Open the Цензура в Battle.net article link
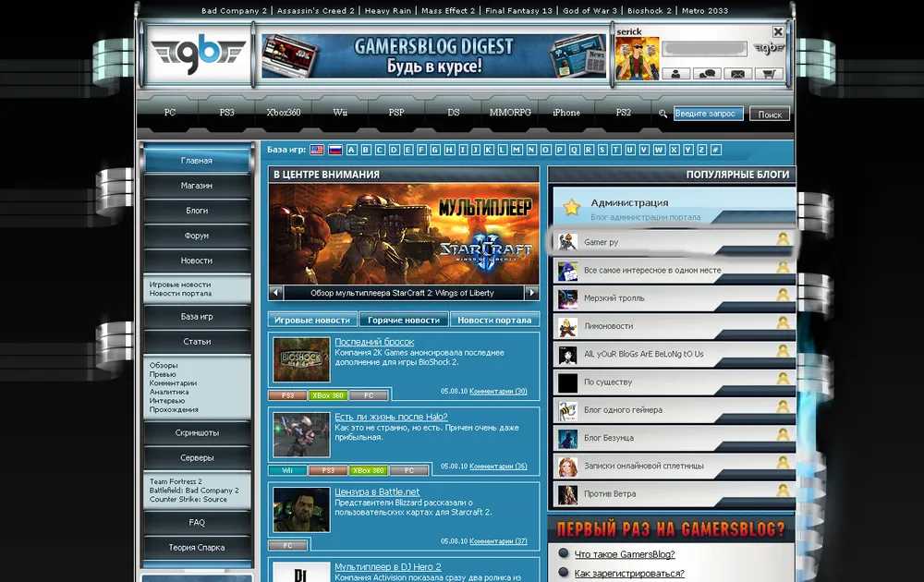 (x=377, y=491)
